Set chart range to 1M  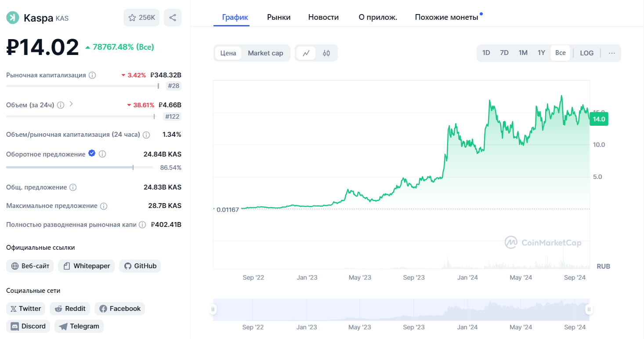coord(523,53)
